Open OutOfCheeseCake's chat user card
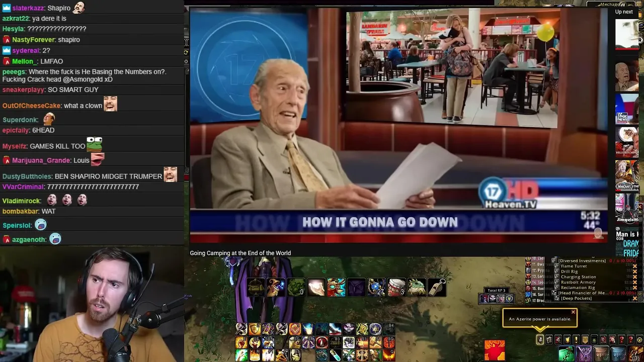The height and width of the screenshot is (362, 644). pos(31,106)
